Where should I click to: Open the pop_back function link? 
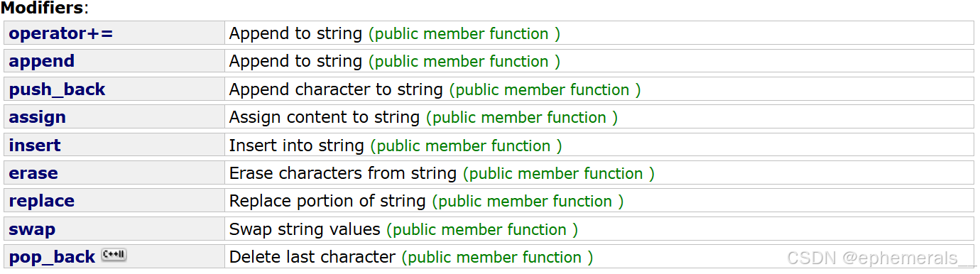point(52,257)
